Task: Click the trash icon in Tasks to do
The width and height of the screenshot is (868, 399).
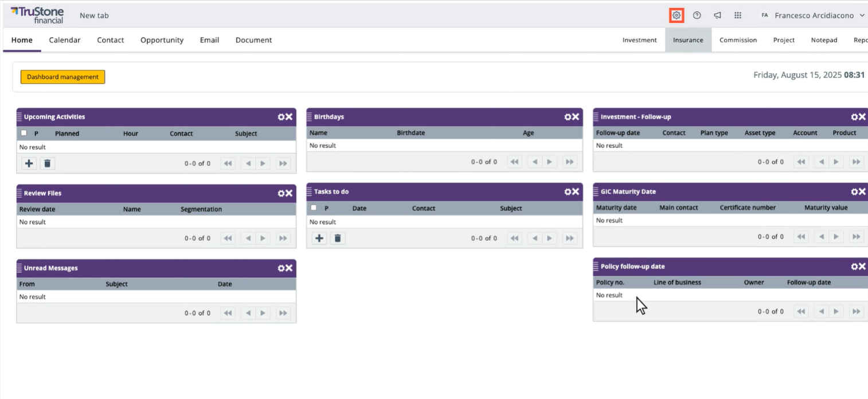Action: click(338, 238)
